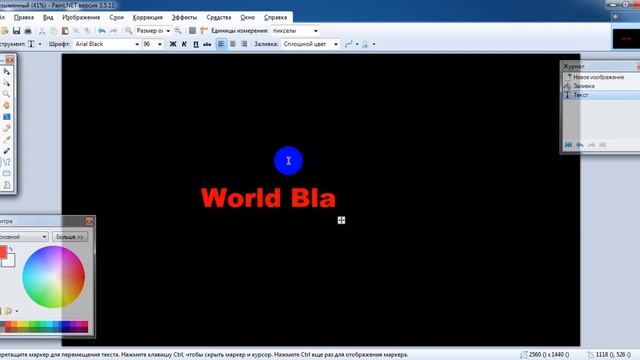This screenshot has width=640, height=360.
Task: Open the Вид menu
Action: [48, 17]
